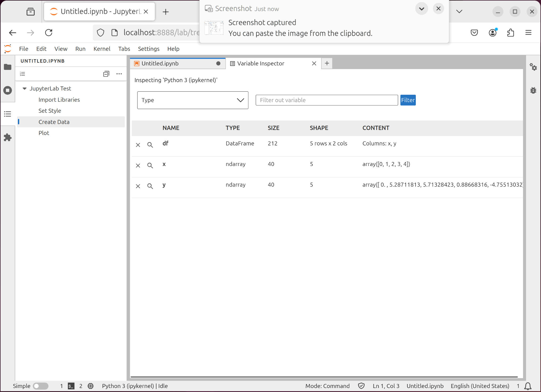Toggle Simple interface mode switch

pyautogui.click(x=41, y=386)
